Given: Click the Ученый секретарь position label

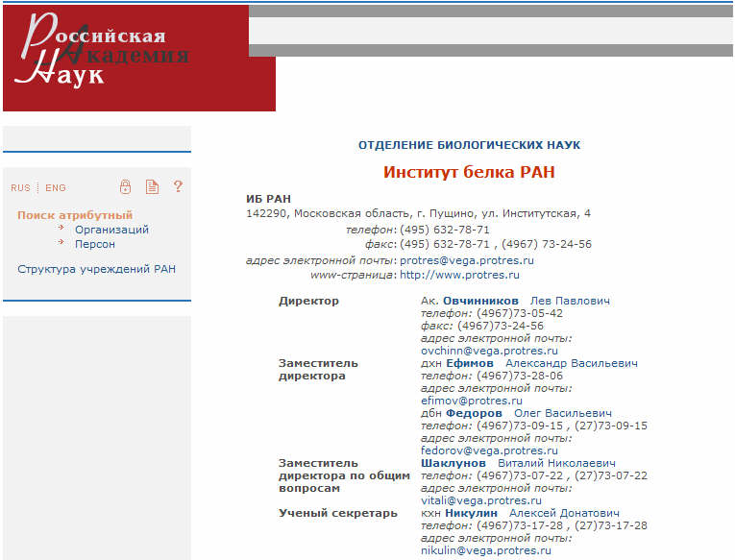Looking at the screenshot, I should click(338, 513).
